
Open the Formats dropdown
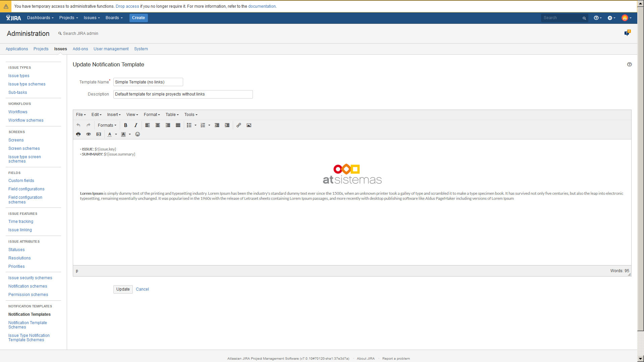(107, 125)
